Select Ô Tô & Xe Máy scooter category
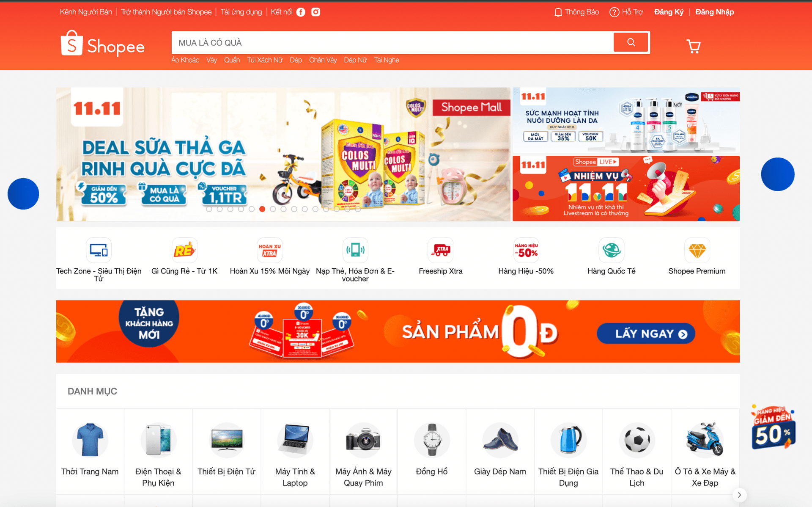The width and height of the screenshot is (812, 507). coord(705,451)
